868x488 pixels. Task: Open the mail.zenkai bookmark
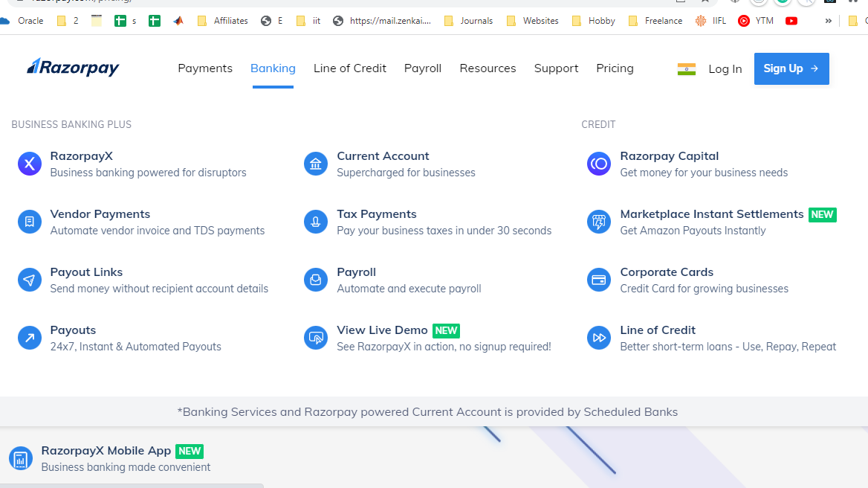381,21
